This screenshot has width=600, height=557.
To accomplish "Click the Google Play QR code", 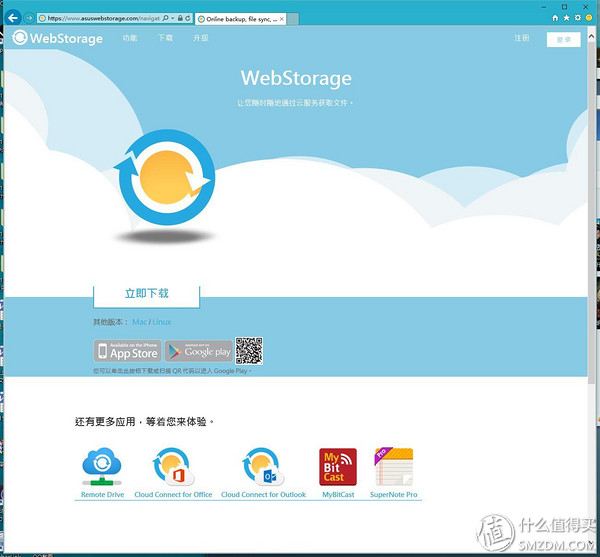I will (249, 351).
